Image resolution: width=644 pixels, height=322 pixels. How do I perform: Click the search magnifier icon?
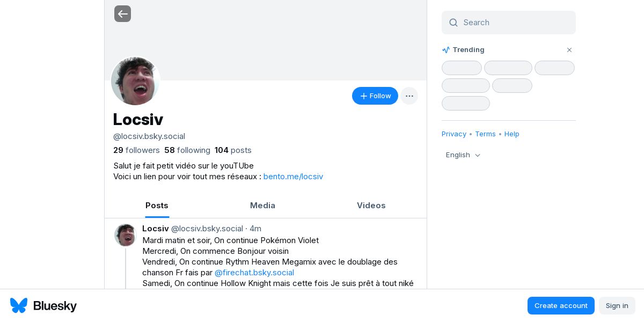tap(453, 23)
